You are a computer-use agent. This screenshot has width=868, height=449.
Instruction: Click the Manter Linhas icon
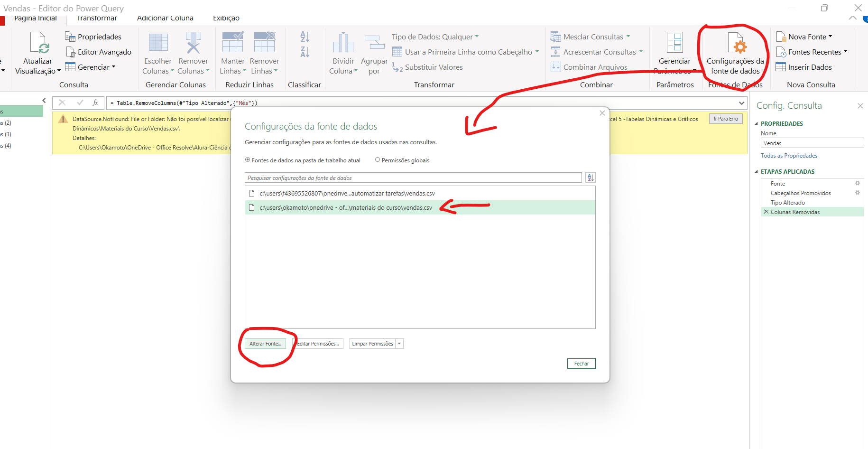pos(233,42)
